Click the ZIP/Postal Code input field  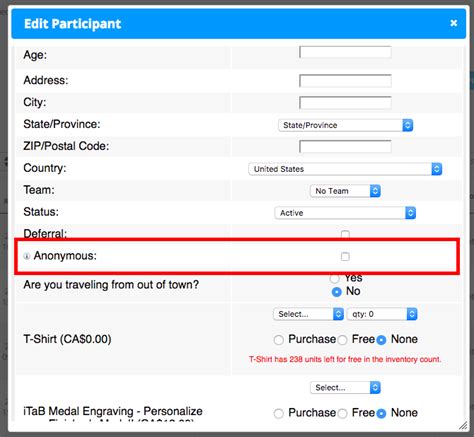pos(345,146)
